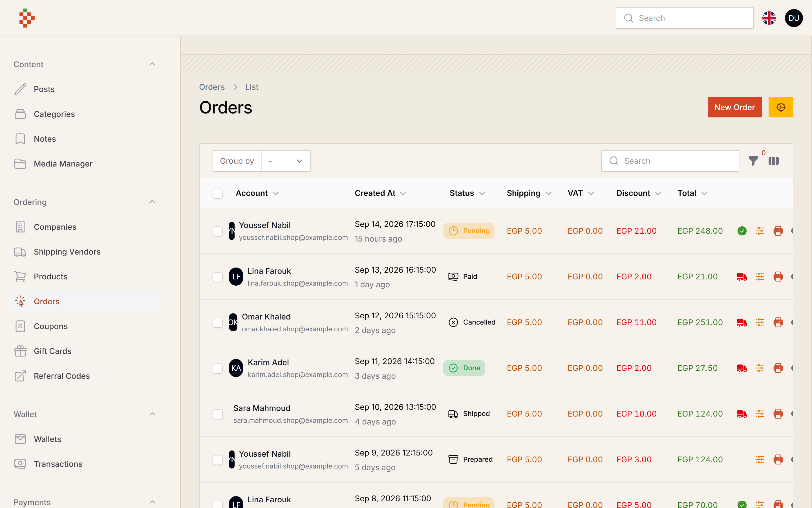Click the shipping truck icon on the EGP 21.00 order
This screenshot has height=508, width=812.
point(742,277)
